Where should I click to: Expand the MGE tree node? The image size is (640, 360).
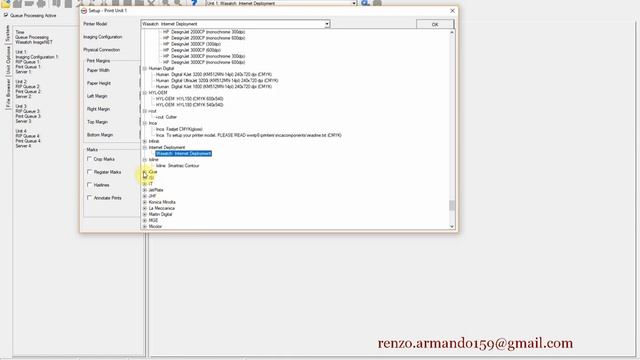[x=144, y=220]
